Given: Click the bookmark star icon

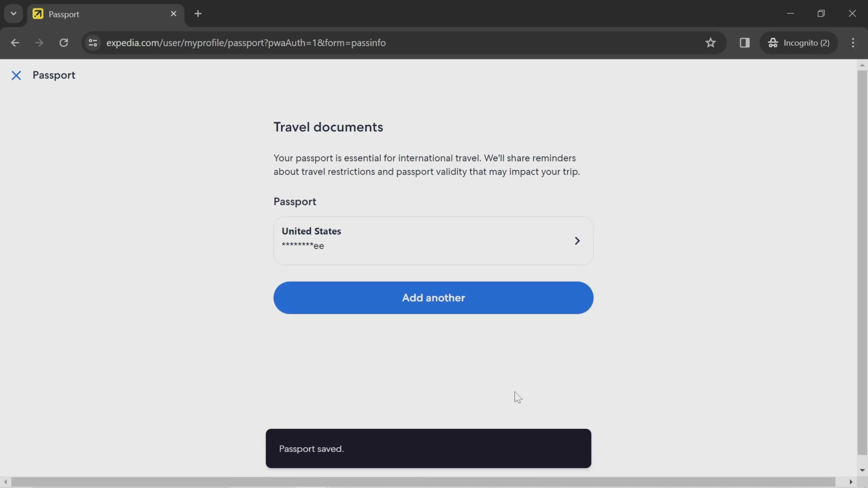Looking at the screenshot, I should coord(711,42).
